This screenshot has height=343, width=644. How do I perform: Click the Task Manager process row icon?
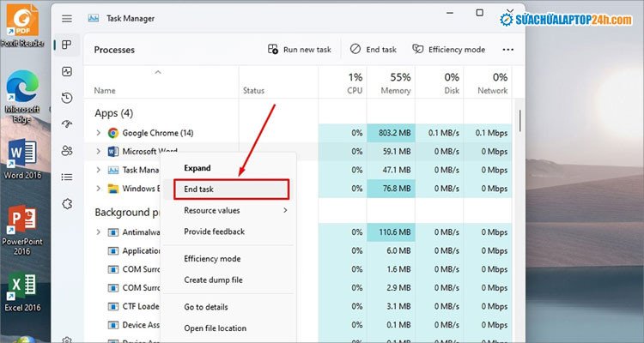click(113, 171)
